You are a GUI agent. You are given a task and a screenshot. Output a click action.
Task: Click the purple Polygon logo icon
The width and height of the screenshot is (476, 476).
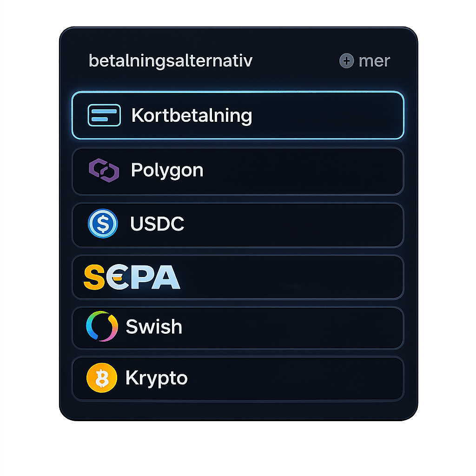click(x=104, y=171)
